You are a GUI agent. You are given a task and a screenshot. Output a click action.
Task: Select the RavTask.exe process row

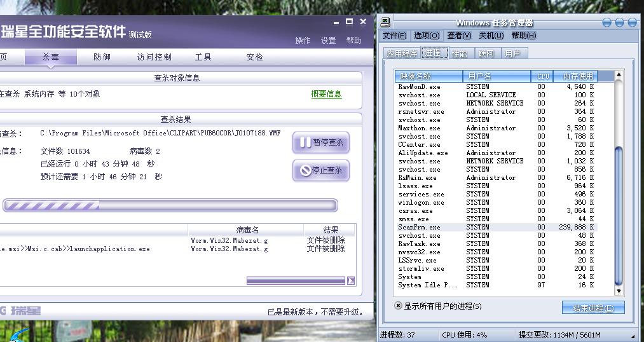tap(496, 243)
